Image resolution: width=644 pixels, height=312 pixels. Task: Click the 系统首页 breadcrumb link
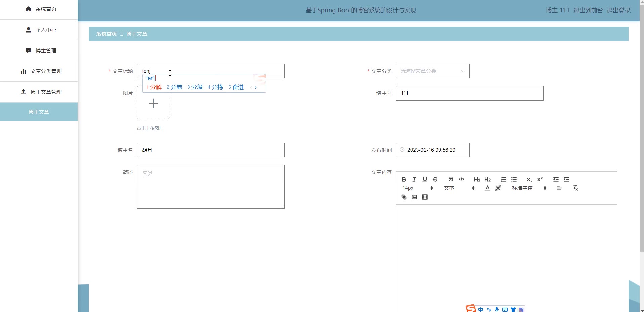pos(106,34)
